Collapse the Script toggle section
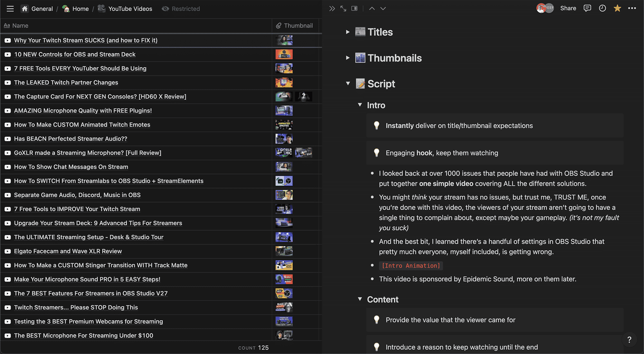The height and width of the screenshot is (354, 644). [x=348, y=83]
